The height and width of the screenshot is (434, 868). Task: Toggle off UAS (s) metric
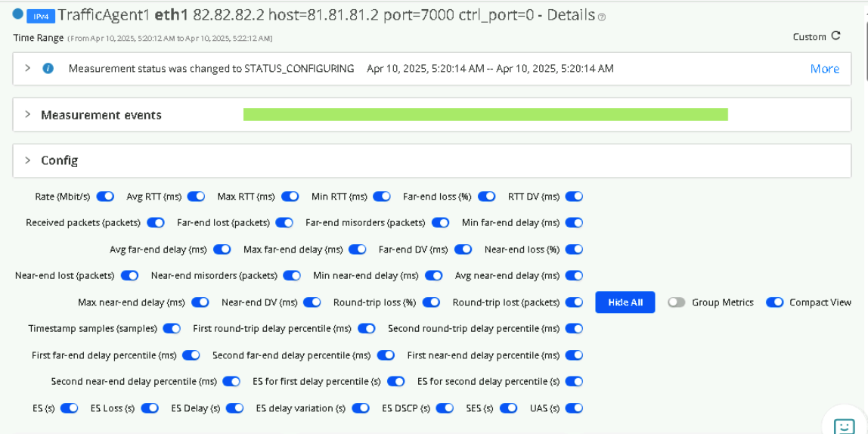tap(575, 408)
